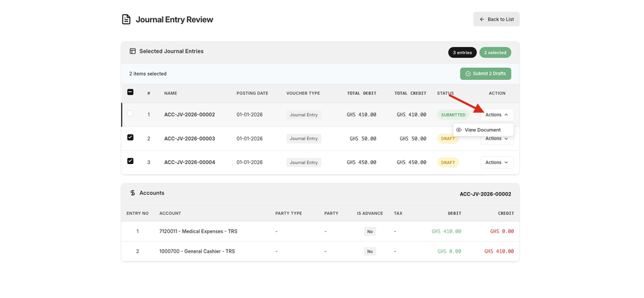
Task: Click the left arrow icon in Back to List
Action: coord(482,19)
